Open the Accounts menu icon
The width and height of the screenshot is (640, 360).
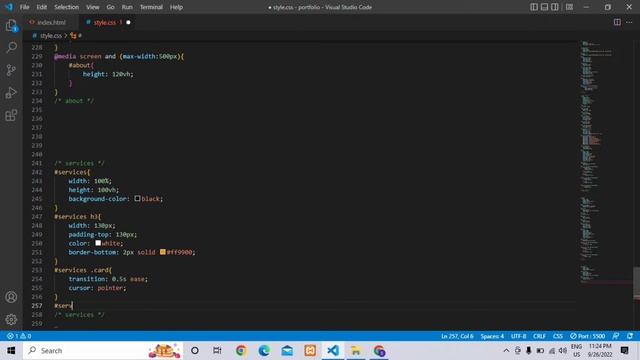click(11, 297)
